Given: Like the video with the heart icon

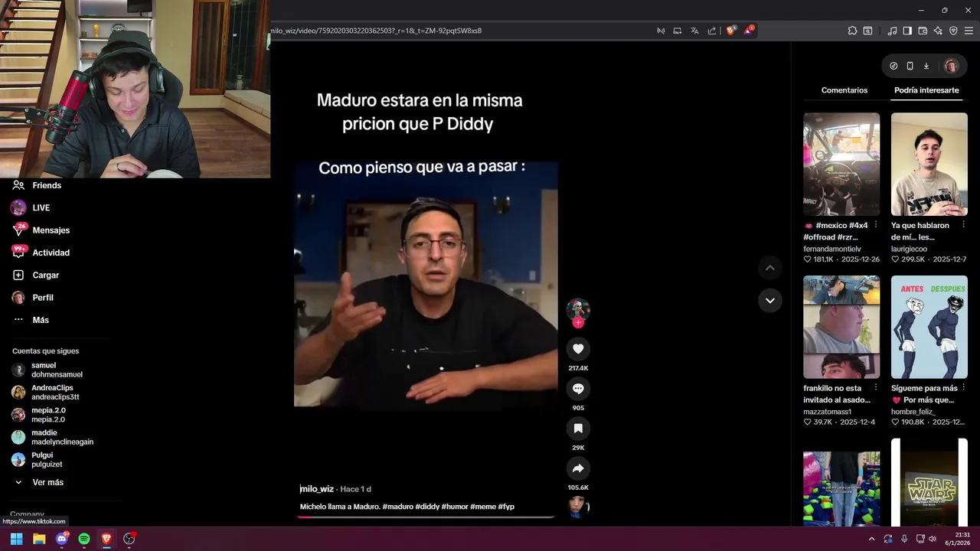Looking at the screenshot, I should pos(578,349).
